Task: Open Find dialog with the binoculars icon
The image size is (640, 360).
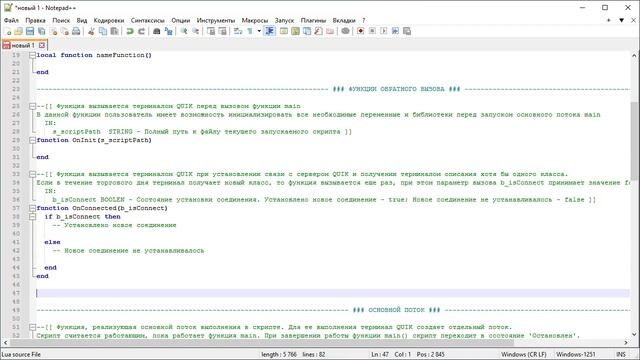Action: [156, 31]
